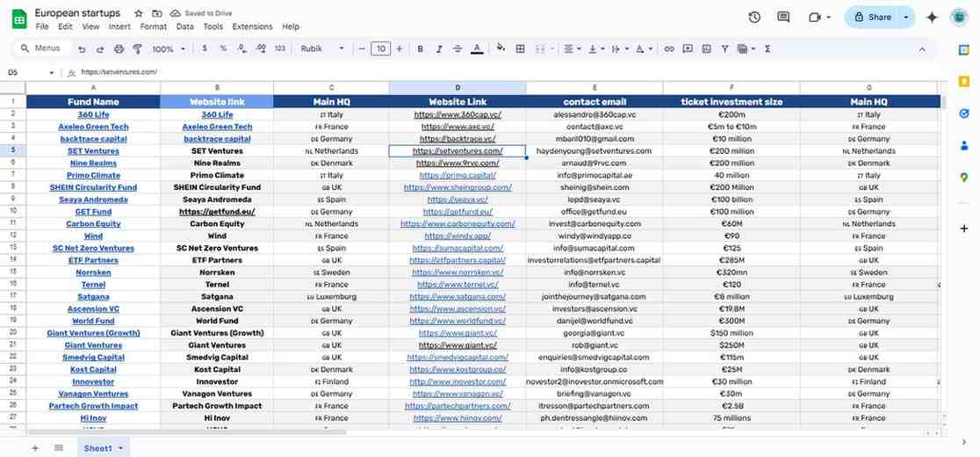
Task: Apply percent format icon
Action: coord(223,48)
